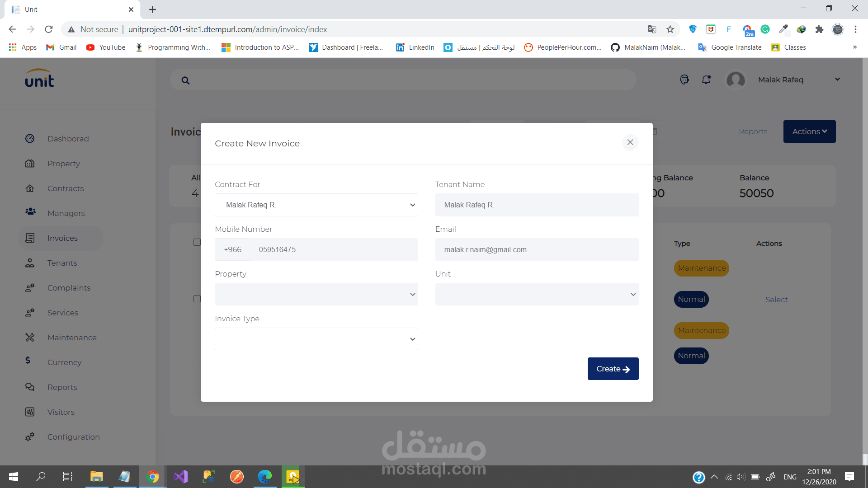
Task: Close the Create New Invoice dialog
Action: pos(630,142)
